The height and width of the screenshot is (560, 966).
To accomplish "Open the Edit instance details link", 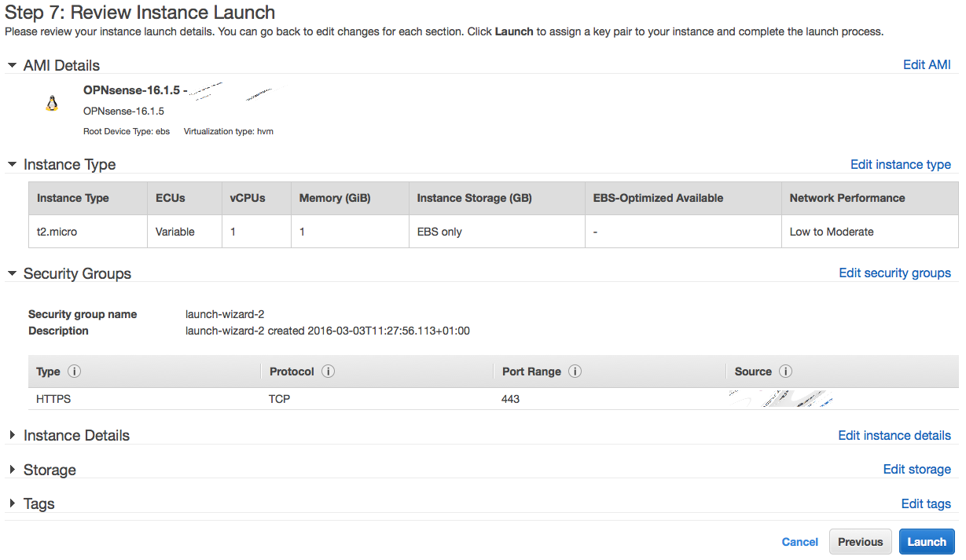I will click(x=894, y=435).
